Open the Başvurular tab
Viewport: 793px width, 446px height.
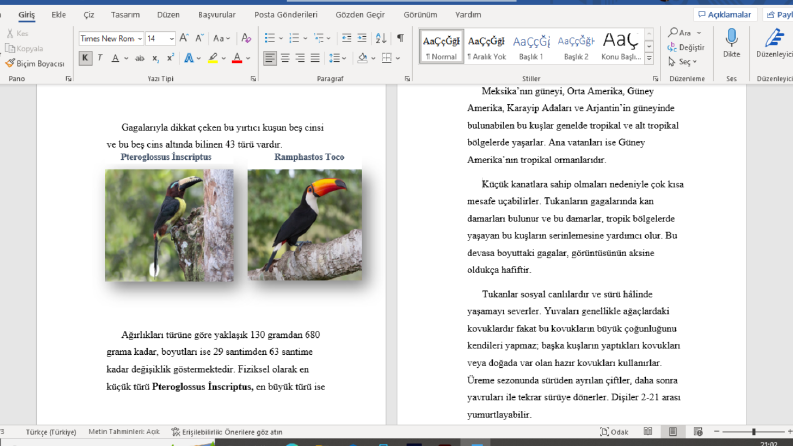click(x=217, y=15)
